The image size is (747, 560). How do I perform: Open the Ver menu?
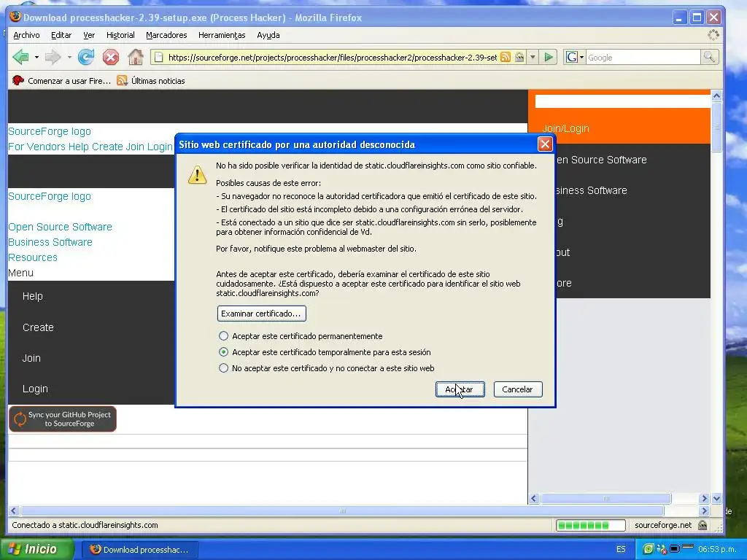(89, 35)
